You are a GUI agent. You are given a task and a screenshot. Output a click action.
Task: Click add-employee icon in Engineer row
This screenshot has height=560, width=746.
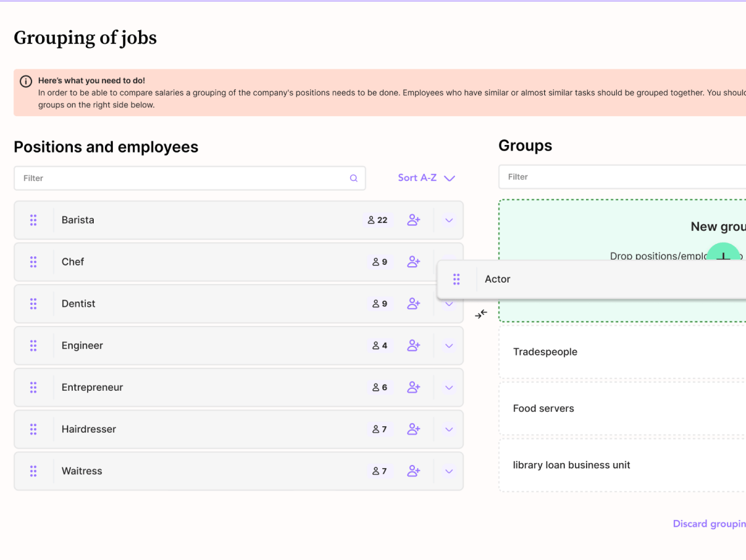click(x=414, y=346)
